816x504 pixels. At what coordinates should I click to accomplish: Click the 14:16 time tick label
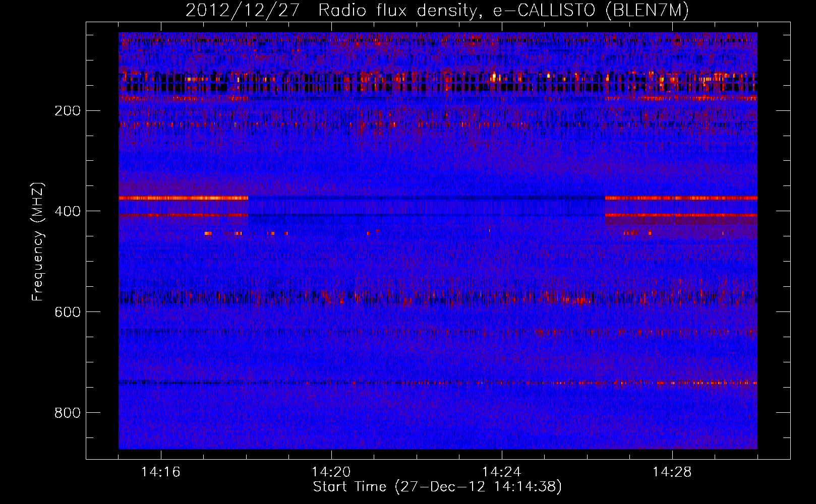point(160,472)
